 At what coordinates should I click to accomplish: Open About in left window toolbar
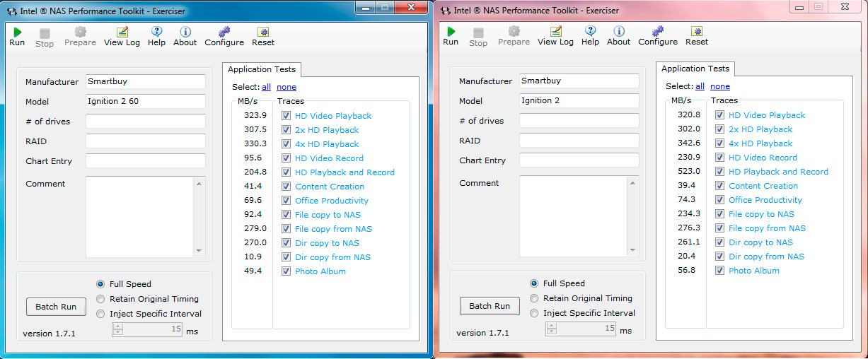(x=185, y=32)
